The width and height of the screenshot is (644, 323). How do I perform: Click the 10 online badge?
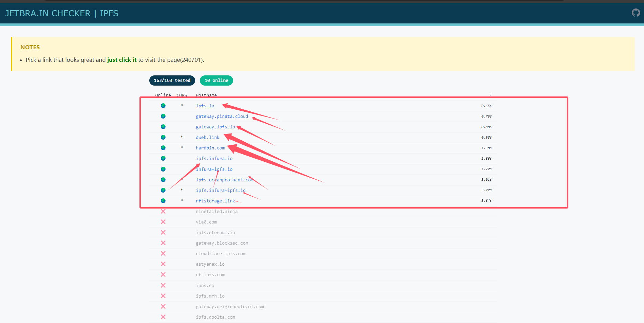(216, 80)
